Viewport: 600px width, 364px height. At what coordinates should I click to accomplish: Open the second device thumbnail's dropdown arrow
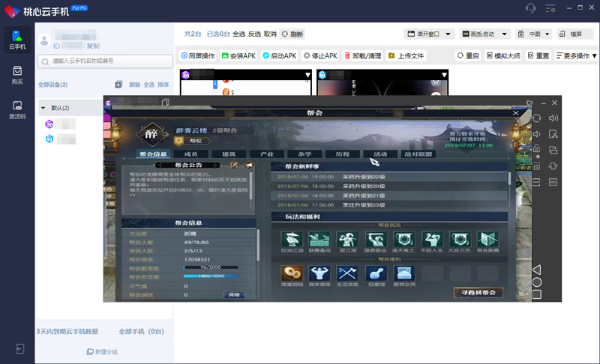[x=444, y=75]
